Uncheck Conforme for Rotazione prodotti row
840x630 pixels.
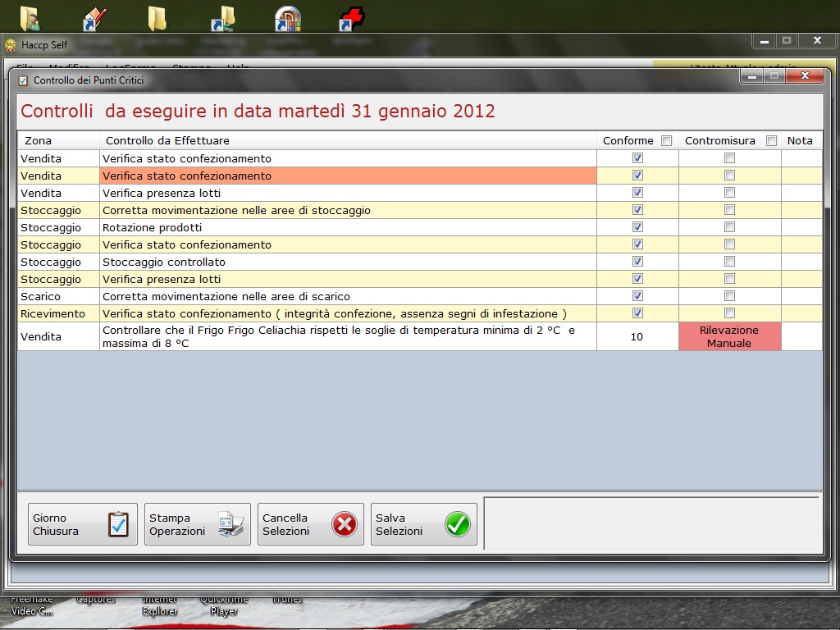(x=637, y=227)
